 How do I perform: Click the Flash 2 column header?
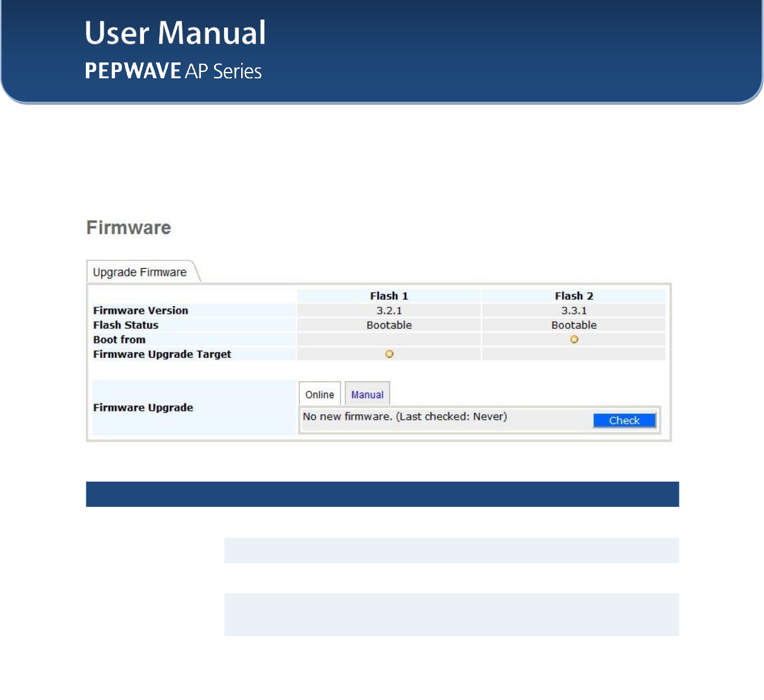[x=574, y=296]
